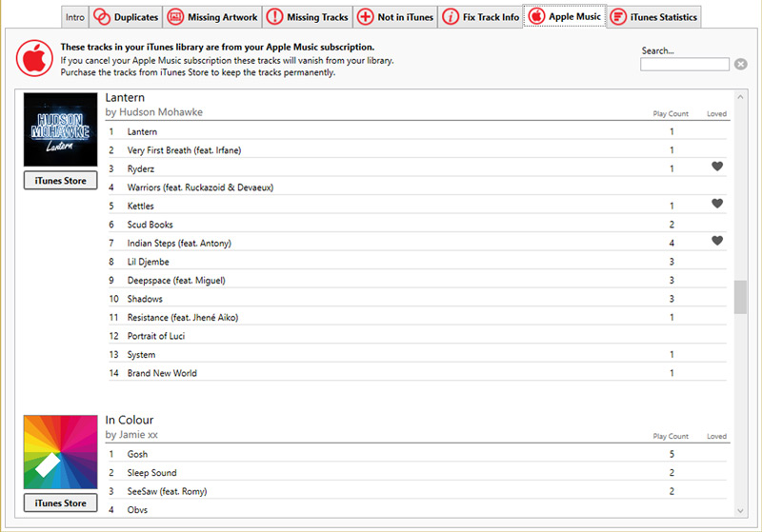Select "SeeSaw (feat. Romy)"
762x532 pixels.
click(x=417, y=491)
